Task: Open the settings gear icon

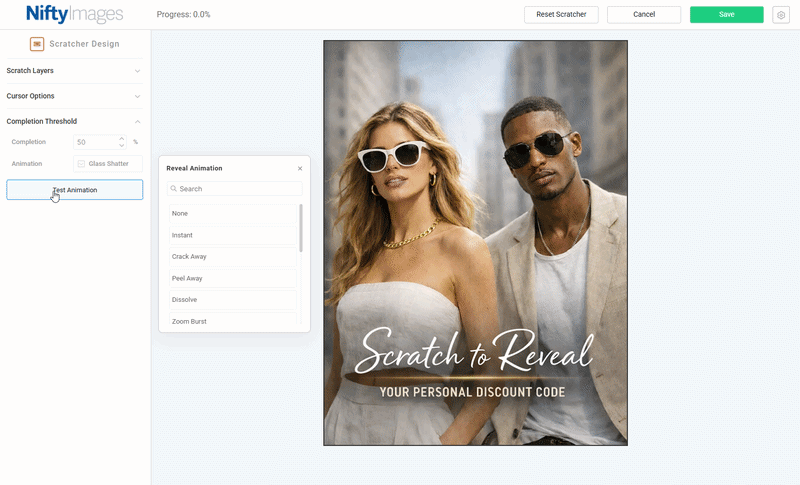Action: click(781, 15)
